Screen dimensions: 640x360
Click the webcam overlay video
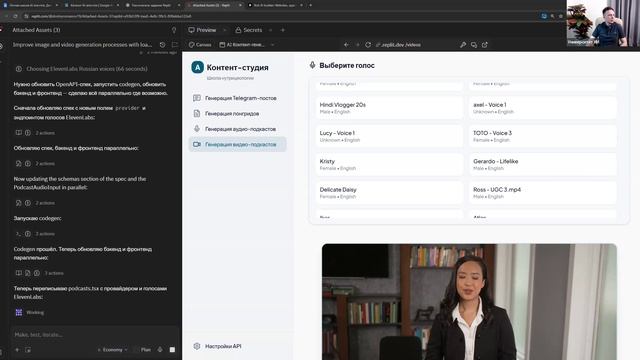tap(603, 23)
